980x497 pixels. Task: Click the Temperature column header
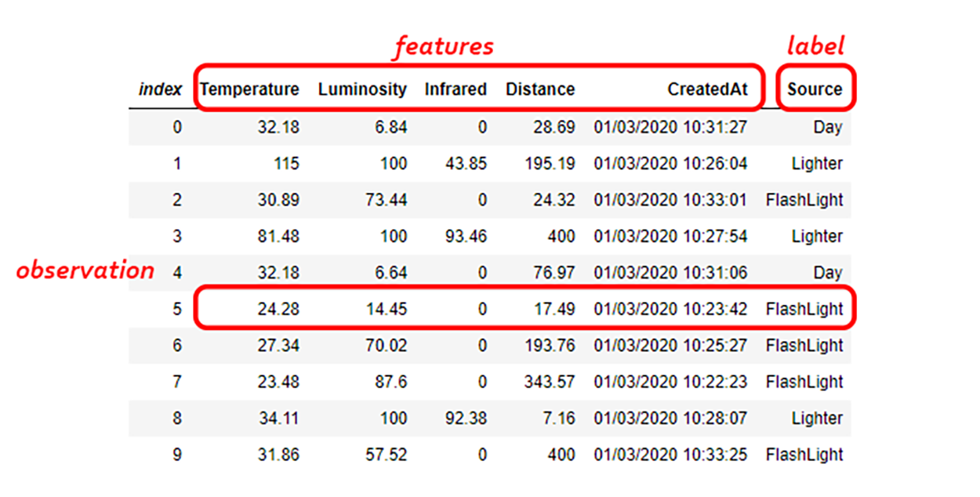pyautogui.click(x=249, y=89)
